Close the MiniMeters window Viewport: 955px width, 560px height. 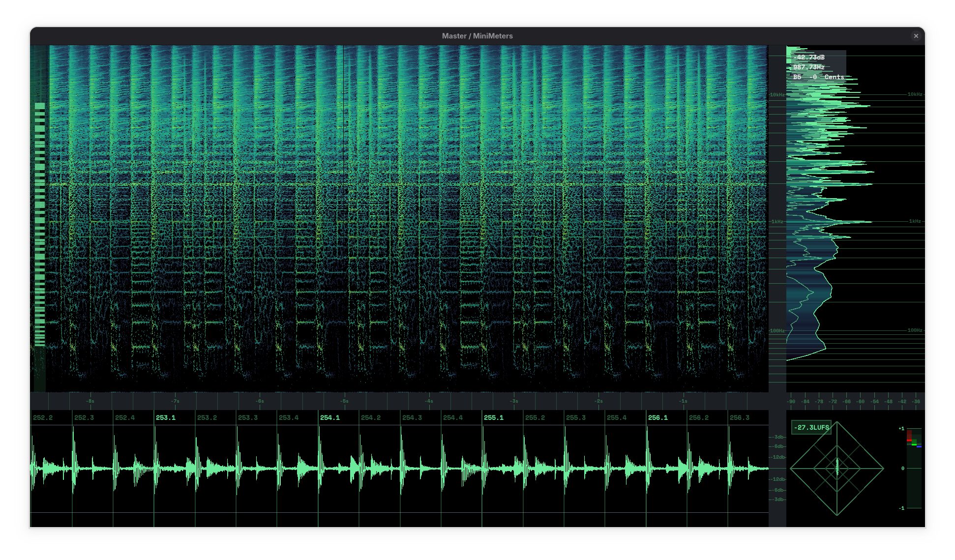[x=916, y=36]
